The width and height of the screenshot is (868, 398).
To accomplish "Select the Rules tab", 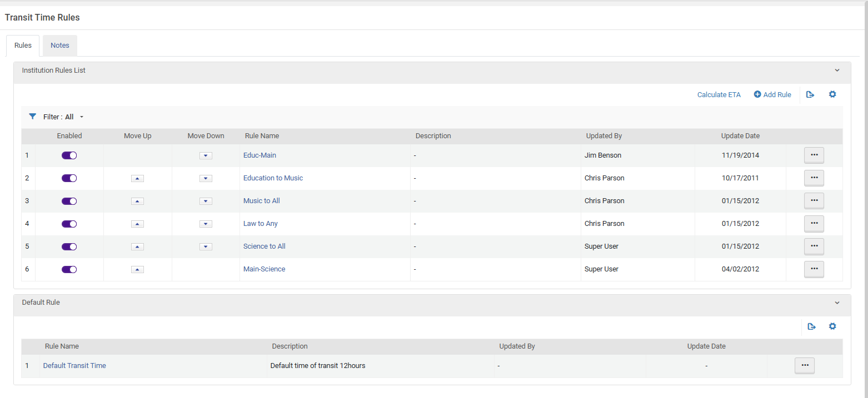I will point(23,46).
